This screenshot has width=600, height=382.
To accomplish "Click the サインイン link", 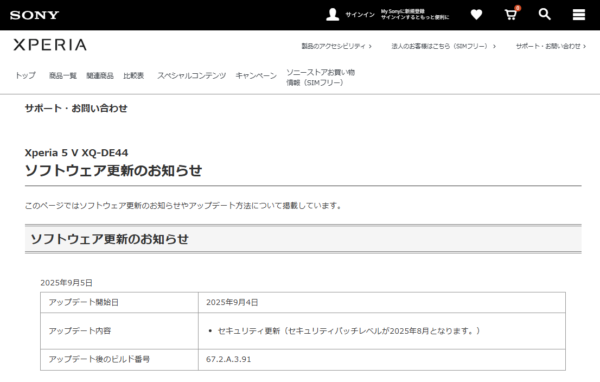I will tap(360, 15).
